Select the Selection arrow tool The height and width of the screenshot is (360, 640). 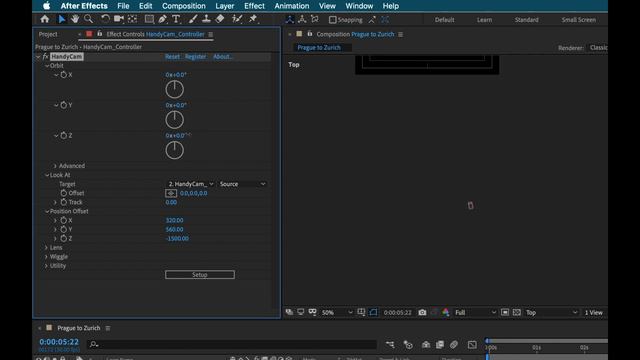62,19
